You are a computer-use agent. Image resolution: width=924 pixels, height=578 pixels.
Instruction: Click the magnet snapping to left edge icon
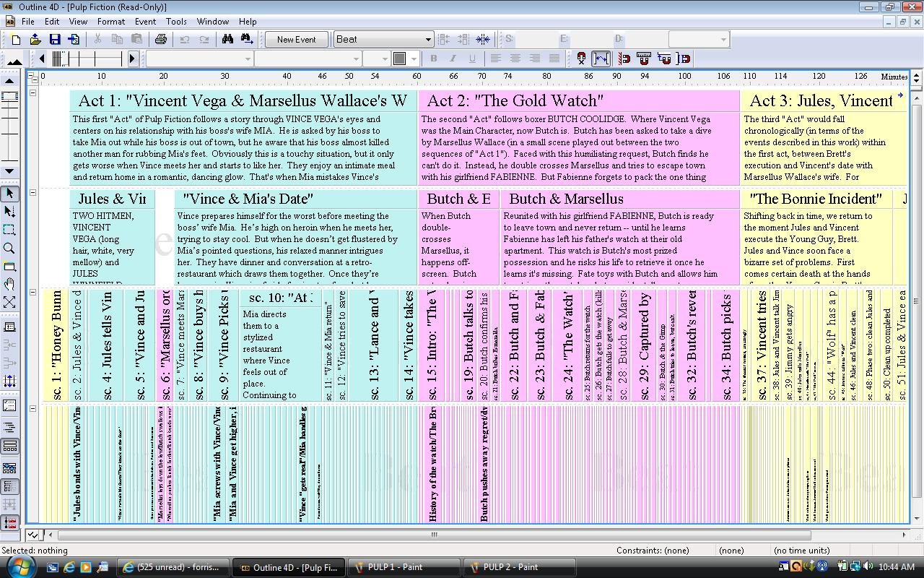tap(624, 59)
